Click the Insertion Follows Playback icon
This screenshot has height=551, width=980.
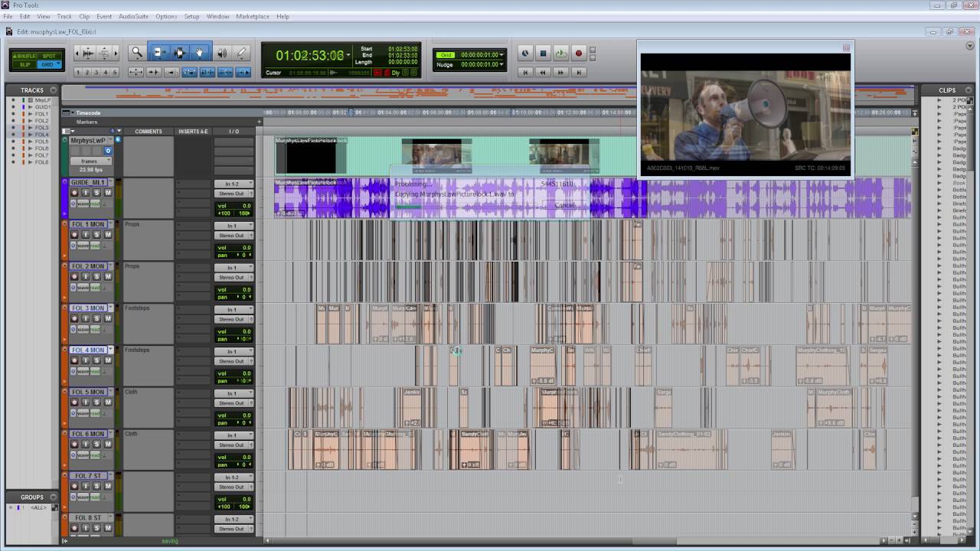[x=243, y=72]
